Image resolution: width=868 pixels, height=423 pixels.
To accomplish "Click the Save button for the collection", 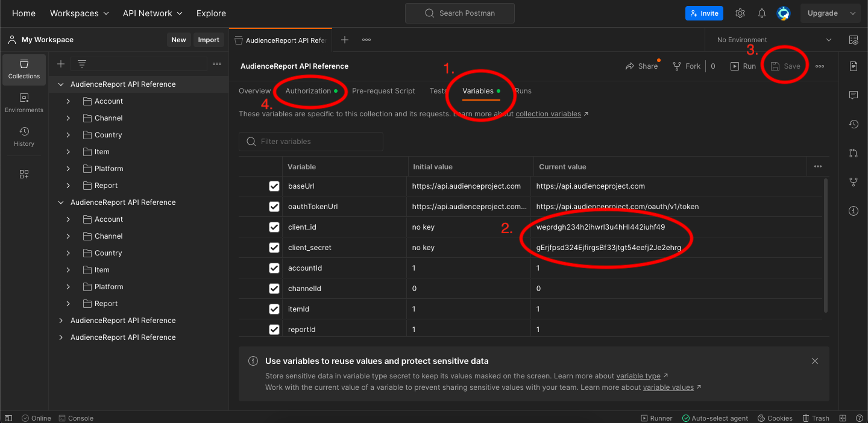I will point(785,66).
